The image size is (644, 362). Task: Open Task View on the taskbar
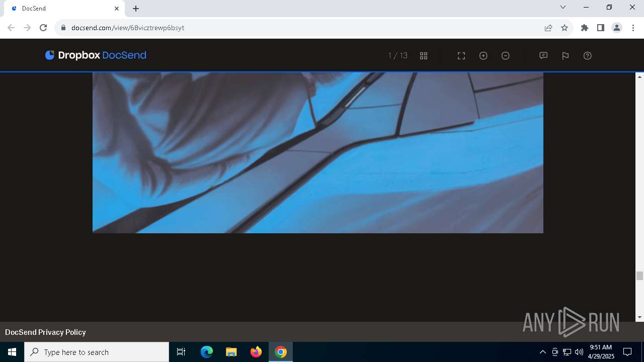click(181, 352)
